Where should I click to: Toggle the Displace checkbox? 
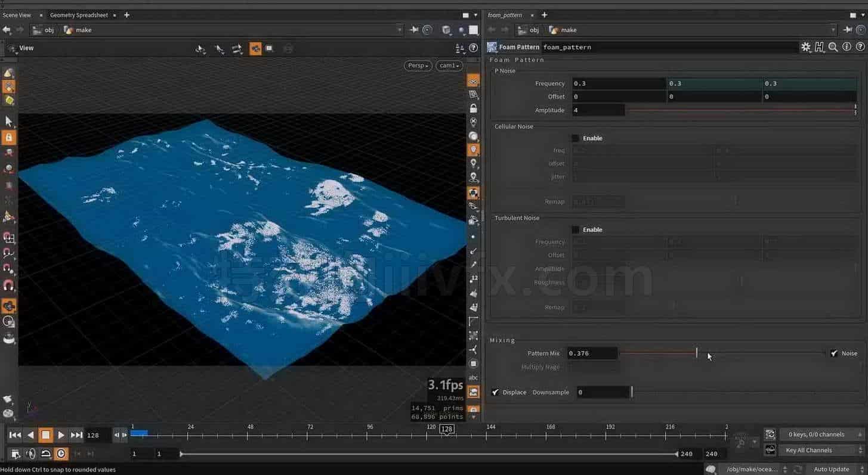pyautogui.click(x=495, y=392)
